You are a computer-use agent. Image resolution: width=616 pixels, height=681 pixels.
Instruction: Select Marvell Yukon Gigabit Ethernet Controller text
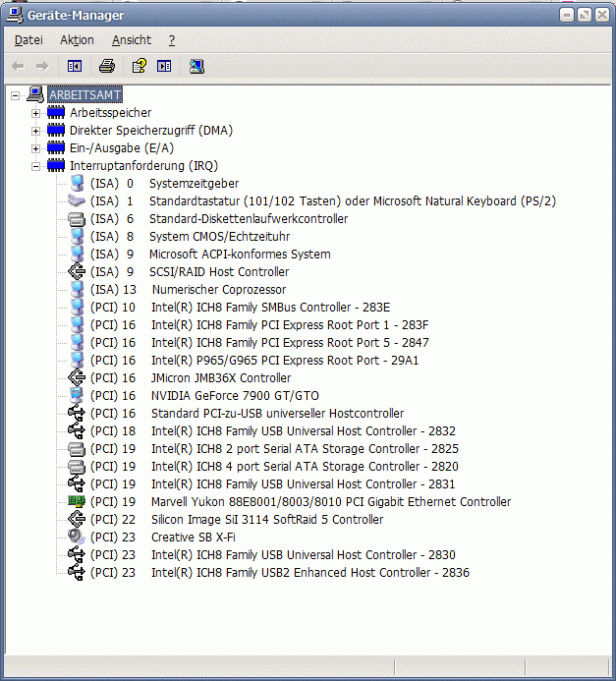pyautogui.click(x=331, y=502)
